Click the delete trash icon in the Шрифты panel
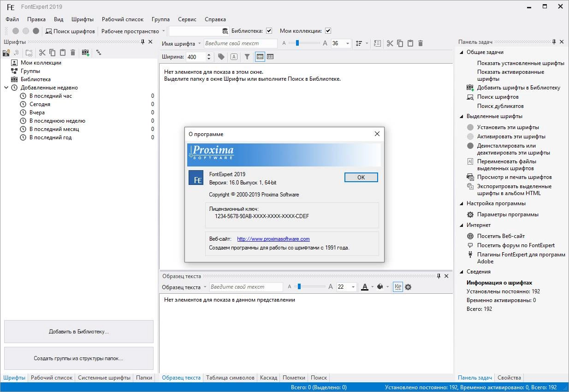 73,53
